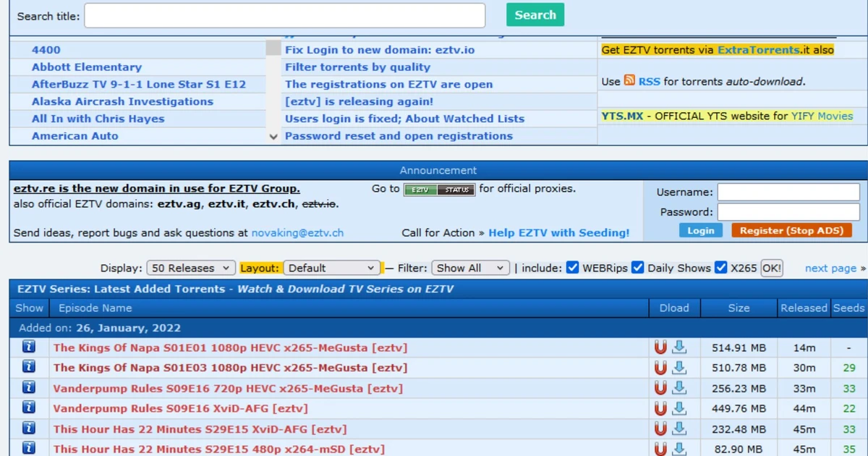Click the download icon for Vanderpump Rules S09E16 XviD-AFG
Viewport: 868px width, 456px height.
tap(678, 408)
